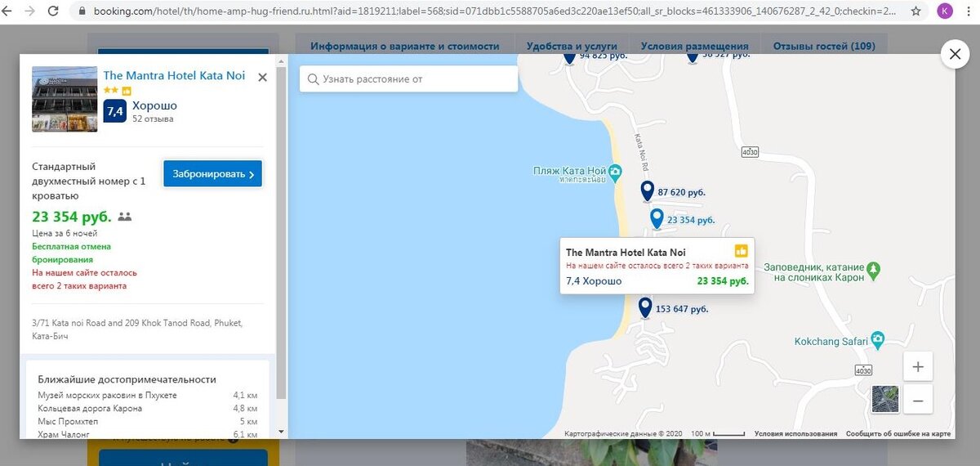Open The Mantra Hotel Kata Noi title link
The width and height of the screenshot is (980, 466).
click(x=174, y=75)
